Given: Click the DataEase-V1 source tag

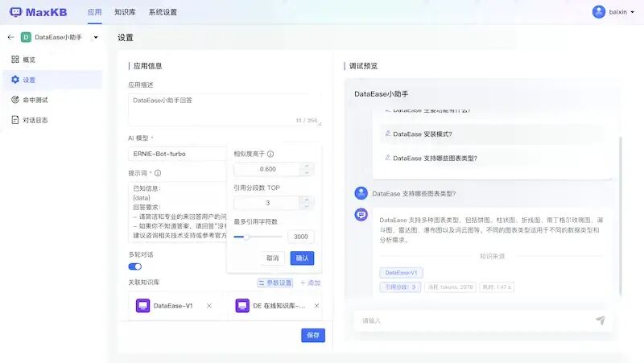Looking at the screenshot, I should [401, 272].
